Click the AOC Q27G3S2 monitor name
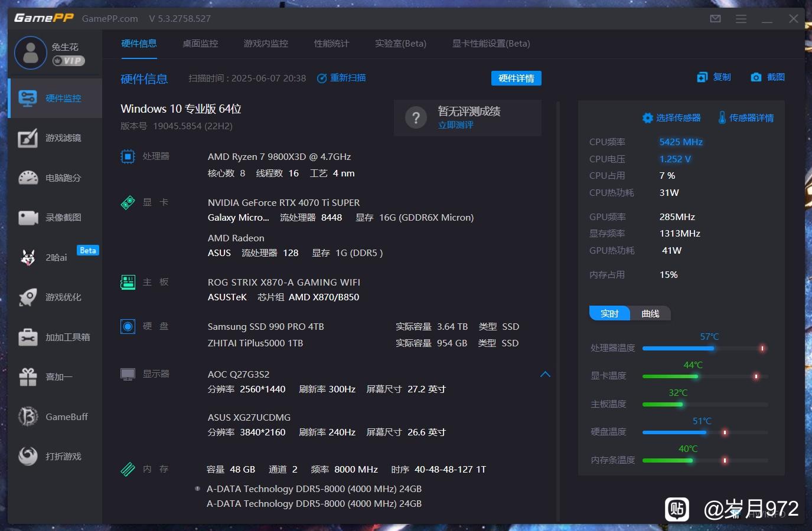The width and height of the screenshot is (812, 531). (x=238, y=374)
